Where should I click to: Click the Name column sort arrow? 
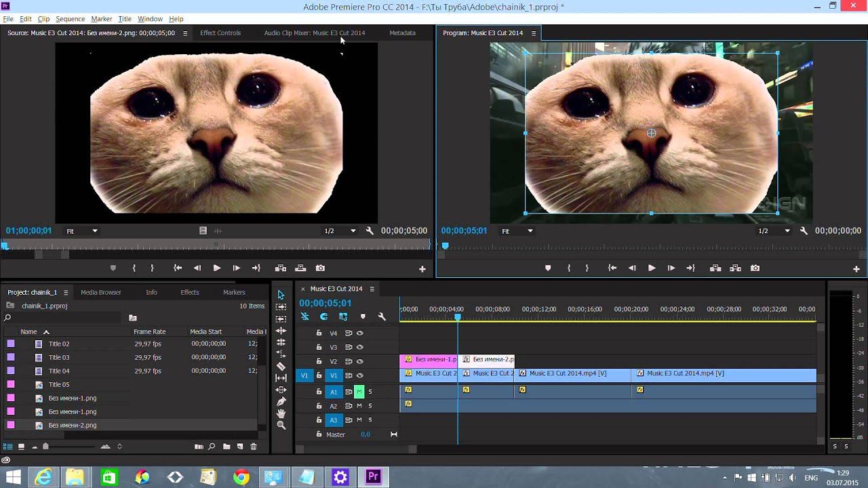[46, 332]
